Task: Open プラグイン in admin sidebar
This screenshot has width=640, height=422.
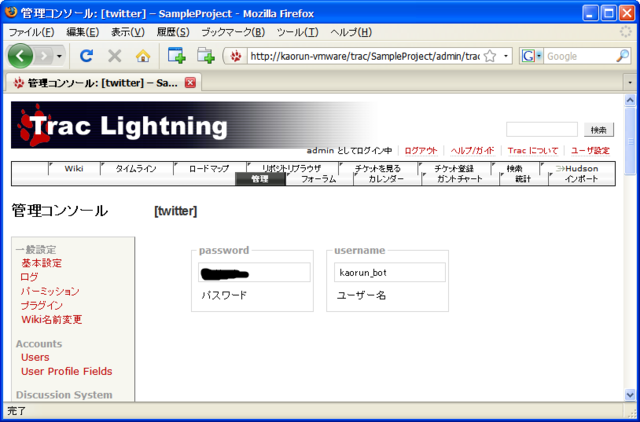Action: click(x=42, y=305)
